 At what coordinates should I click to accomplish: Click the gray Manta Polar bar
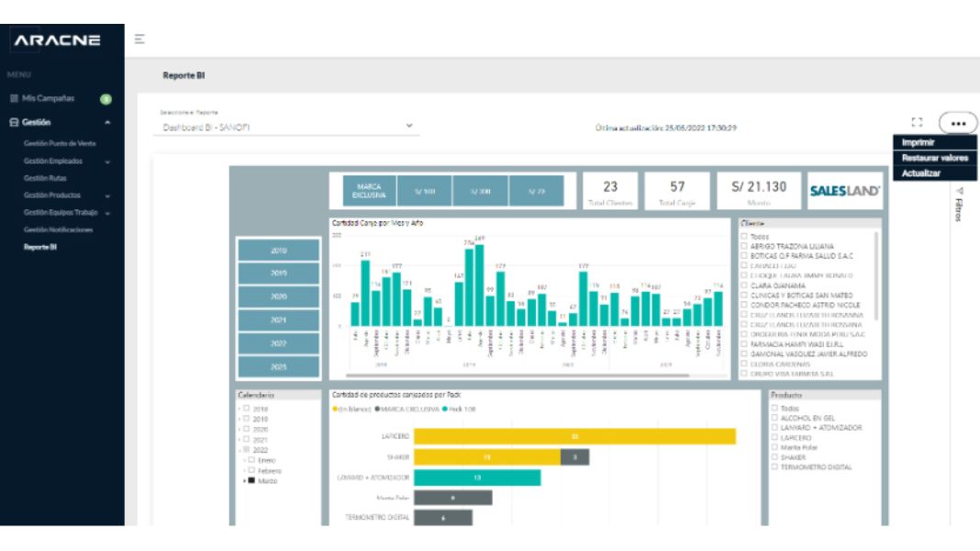click(x=453, y=498)
